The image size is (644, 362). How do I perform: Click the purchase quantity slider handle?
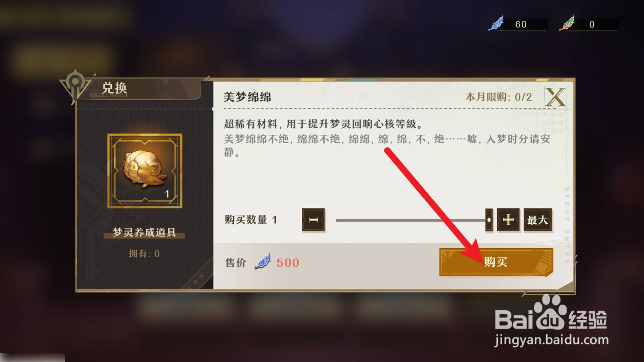pos(489,220)
